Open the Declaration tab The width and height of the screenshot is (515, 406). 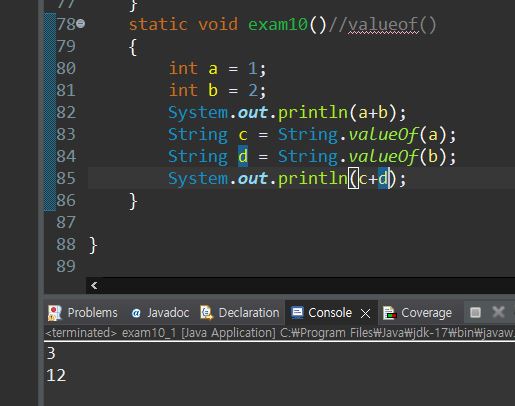pos(240,313)
